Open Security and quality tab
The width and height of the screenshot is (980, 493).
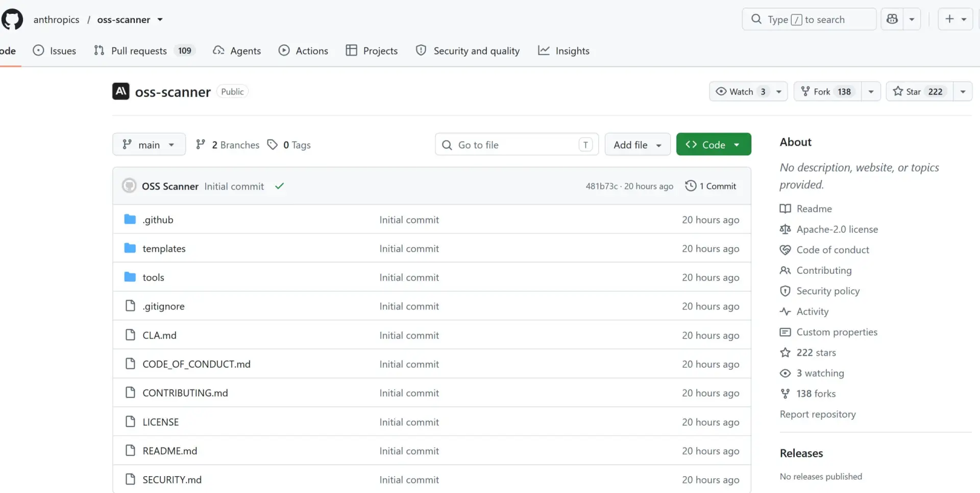468,51
